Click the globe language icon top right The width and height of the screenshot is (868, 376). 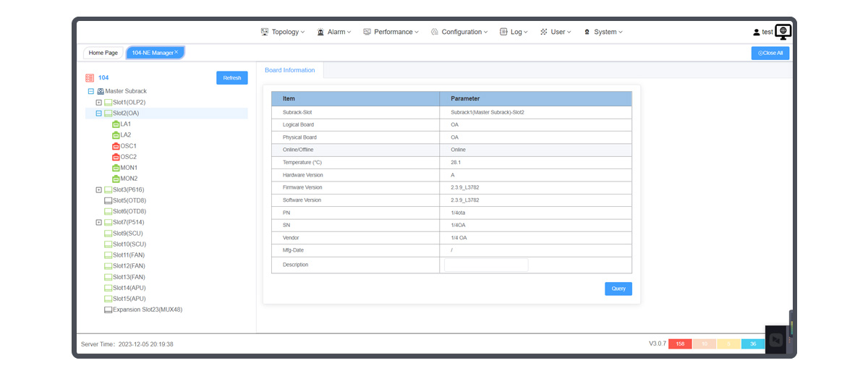coord(783,31)
